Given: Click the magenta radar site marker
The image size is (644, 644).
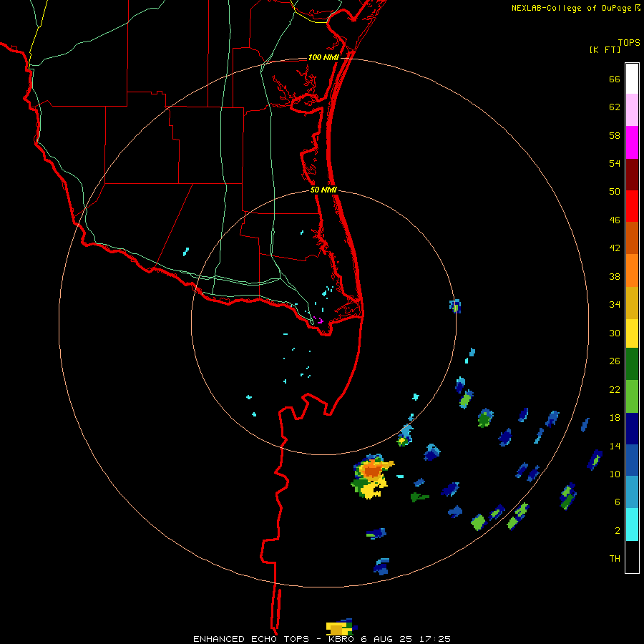Looking at the screenshot, I should click(x=318, y=320).
